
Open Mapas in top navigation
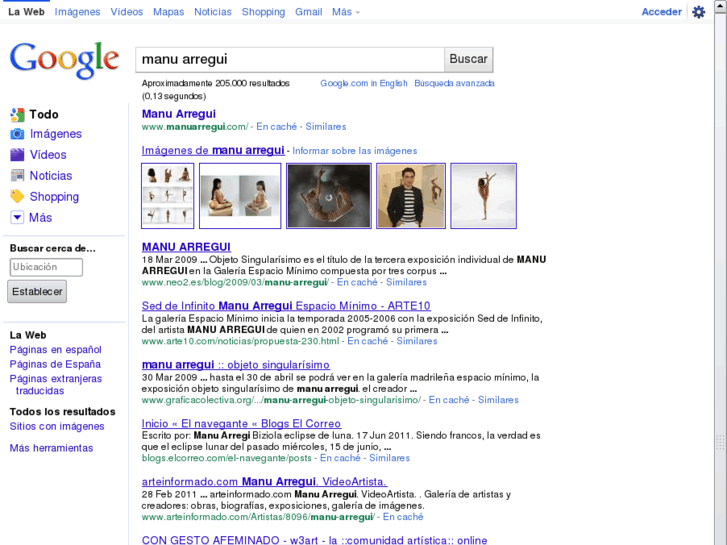(x=169, y=12)
